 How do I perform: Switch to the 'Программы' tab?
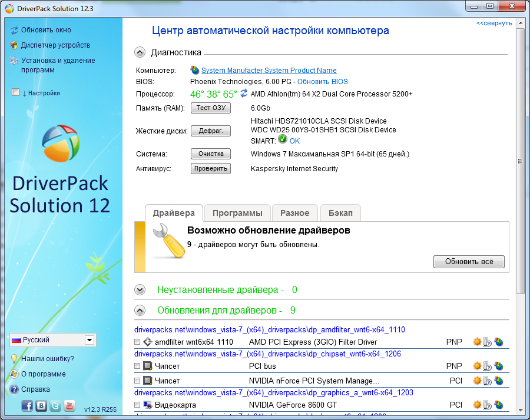pyautogui.click(x=237, y=213)
